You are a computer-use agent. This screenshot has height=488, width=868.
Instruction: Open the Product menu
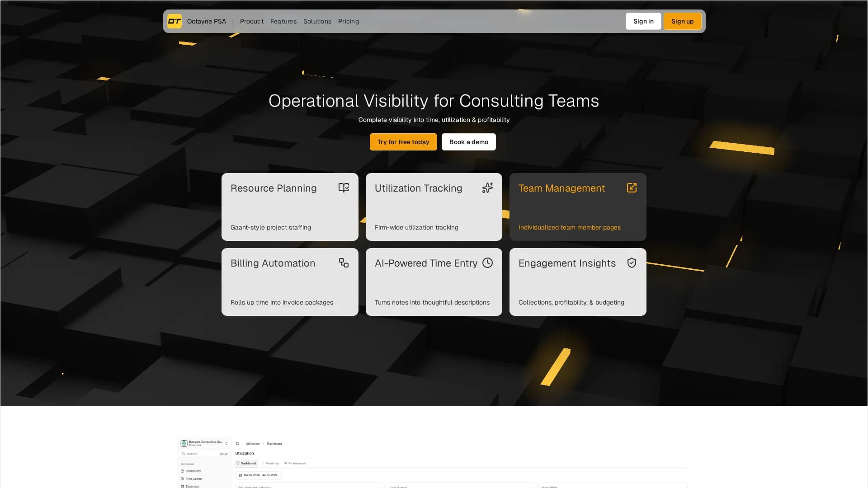(x=251, y=21)
